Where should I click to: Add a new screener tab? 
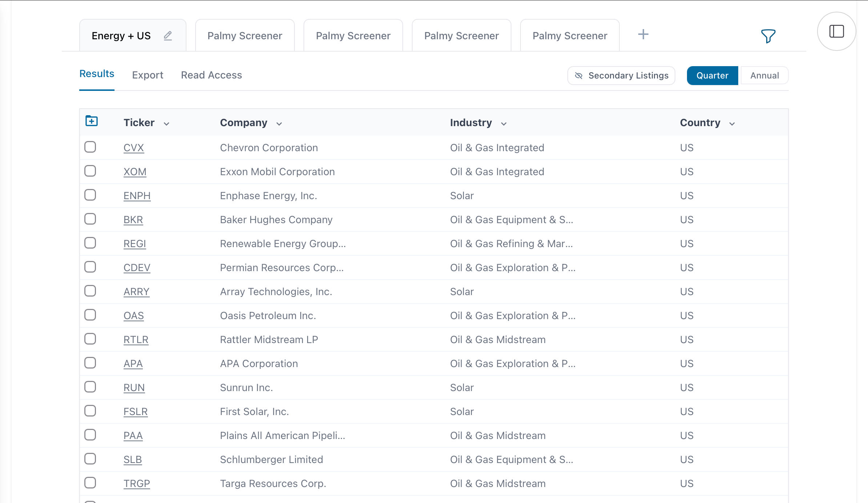tap(643, 35)
